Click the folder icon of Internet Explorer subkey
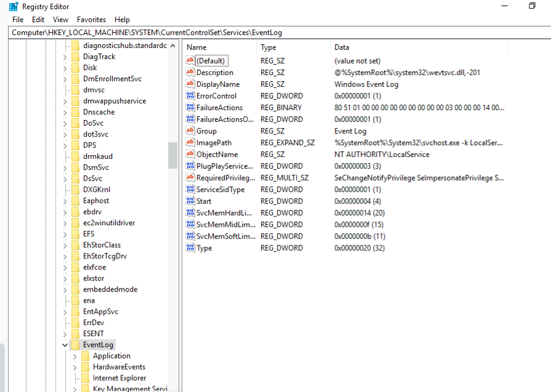The image size is (551, 392). pos(85,378)
